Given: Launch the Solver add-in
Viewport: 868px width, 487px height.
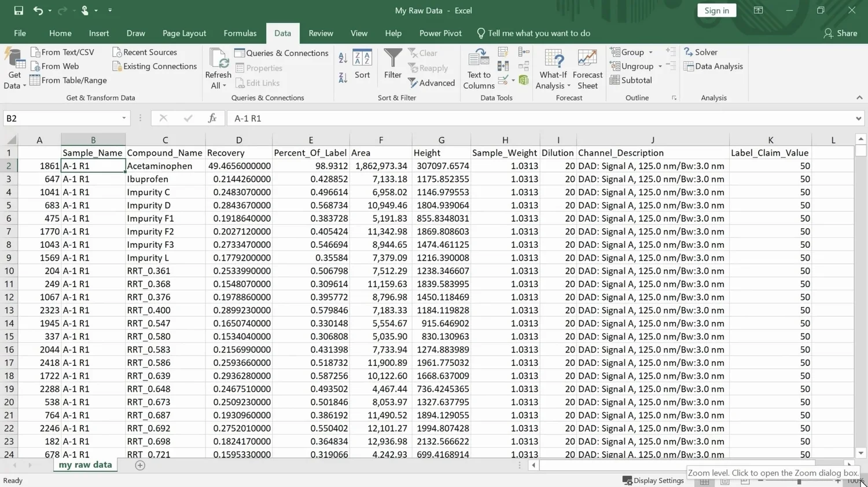Looking at the screenshot, I should 702,52.
